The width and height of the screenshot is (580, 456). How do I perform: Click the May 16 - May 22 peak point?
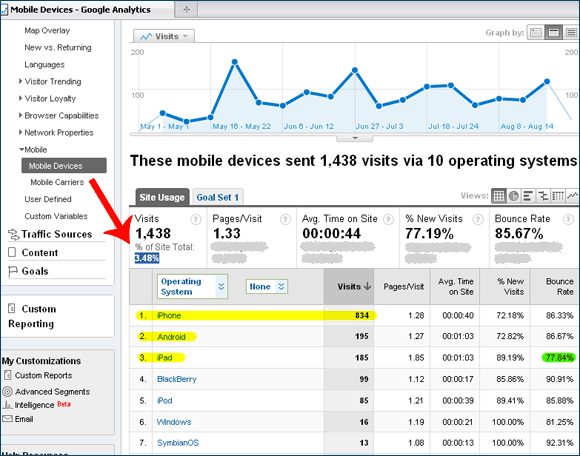[235, 62]
